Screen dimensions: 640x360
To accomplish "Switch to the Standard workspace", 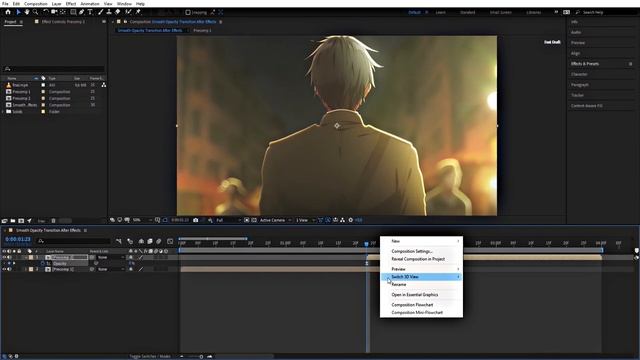I will (467, 12).
